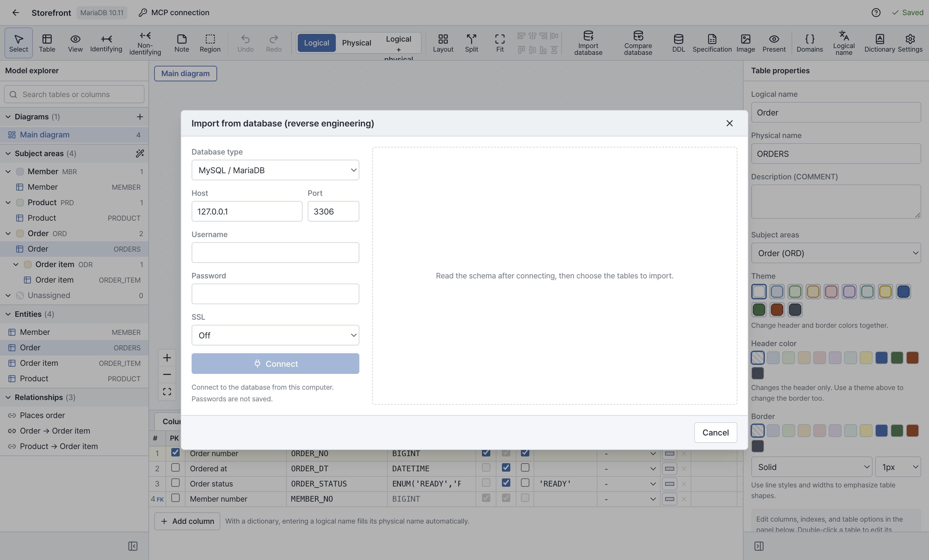Go back with the arrow icon
Screen dimensions: 929x560
(x=15, y=13)
